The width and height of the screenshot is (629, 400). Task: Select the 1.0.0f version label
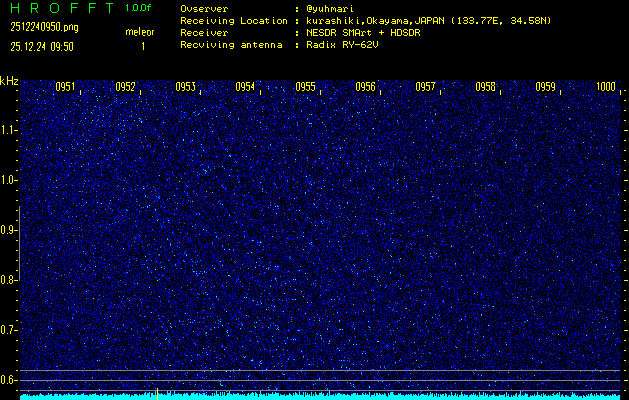point(140,8)
